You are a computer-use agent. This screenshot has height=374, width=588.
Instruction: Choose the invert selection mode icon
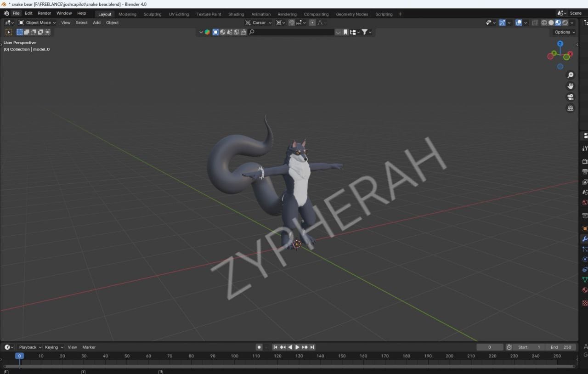(x=40, y=32)
